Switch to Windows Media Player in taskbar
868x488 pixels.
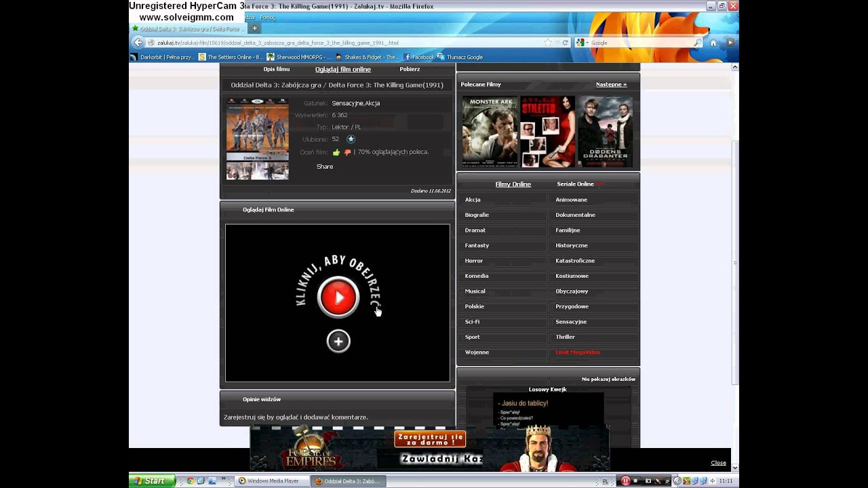pyautogui.click(x=272, y=481)
